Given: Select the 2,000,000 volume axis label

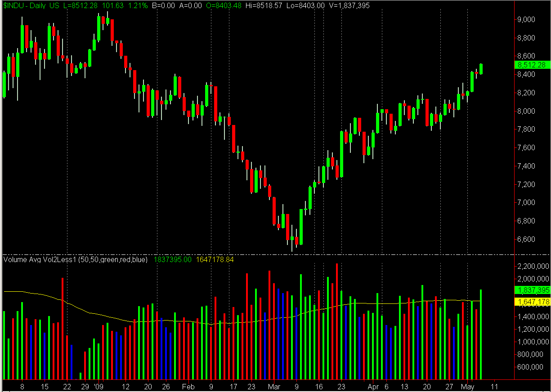Looking at the screenshot, I should click(533, 279).
